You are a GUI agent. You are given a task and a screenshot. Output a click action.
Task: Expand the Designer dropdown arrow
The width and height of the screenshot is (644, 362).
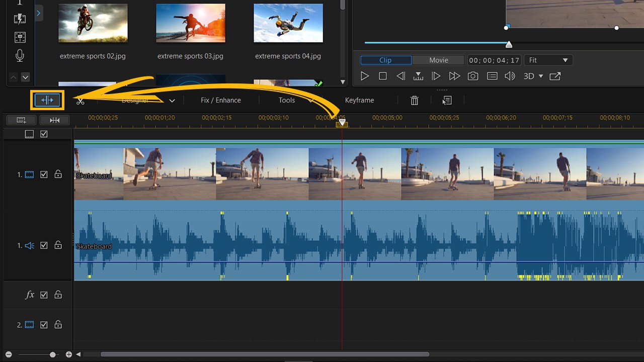coord(172,101)
